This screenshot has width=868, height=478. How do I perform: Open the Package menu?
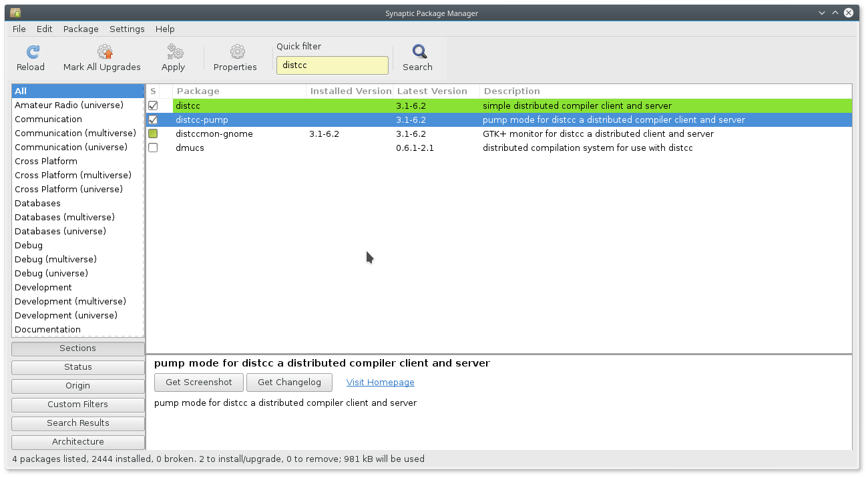80,29
